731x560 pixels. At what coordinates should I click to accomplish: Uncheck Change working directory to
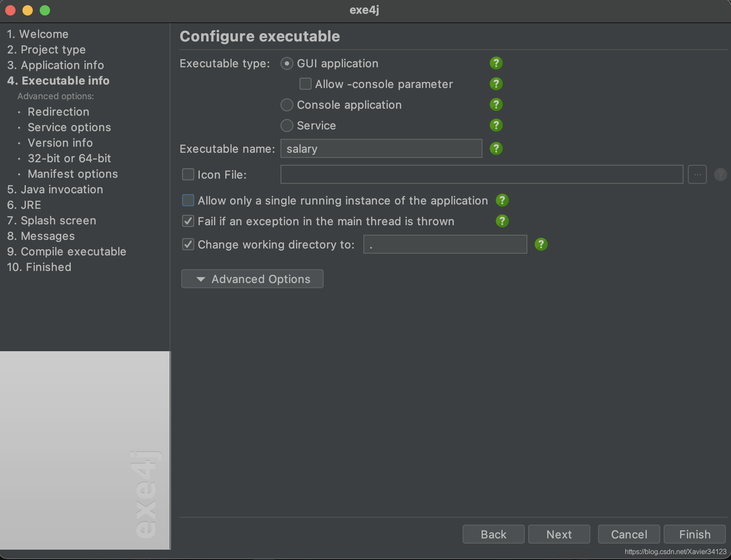(x=188, y=244)
